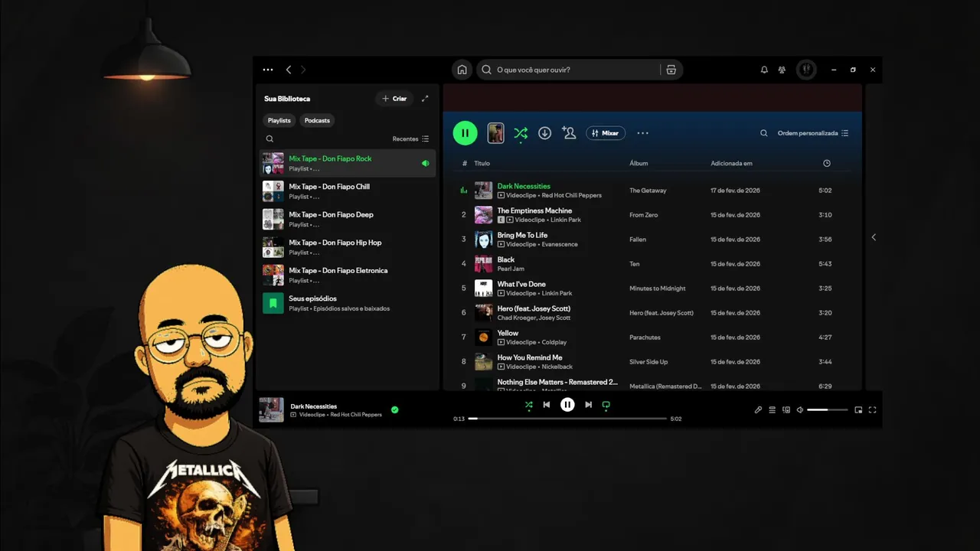The height and width of the screenshot is (551, 980).
Task: Toggle smart shuffle in the playlist header
Action: (521, 133)
